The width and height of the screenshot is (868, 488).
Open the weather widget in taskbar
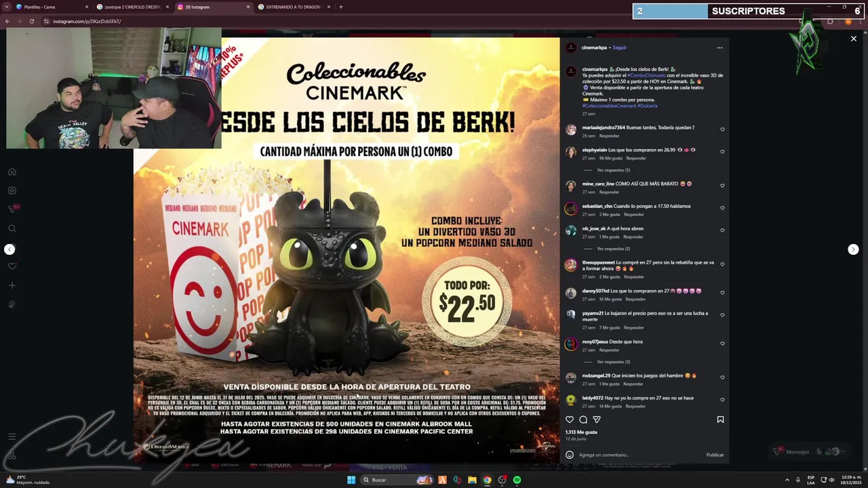(27, 480)
